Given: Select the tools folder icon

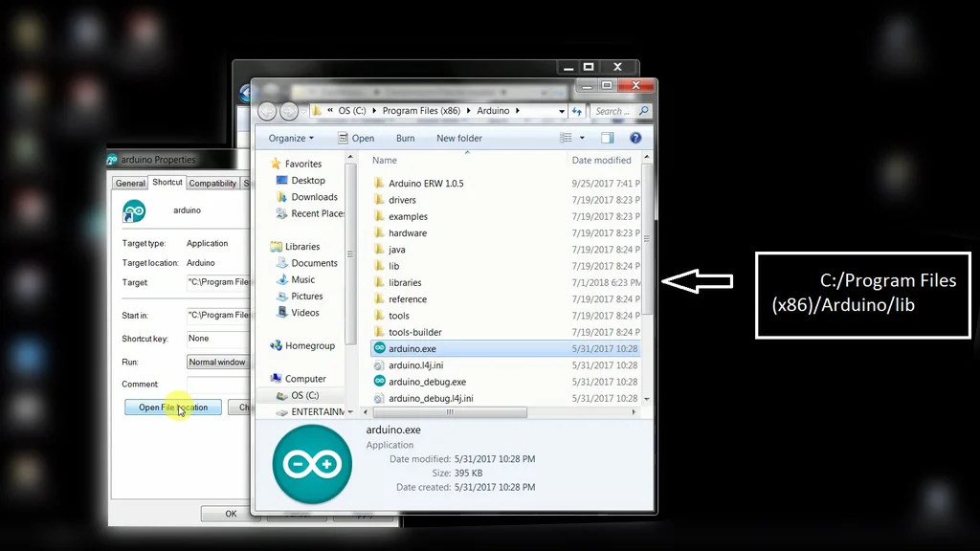Looking at the screenshot, I should click(379, 316).
